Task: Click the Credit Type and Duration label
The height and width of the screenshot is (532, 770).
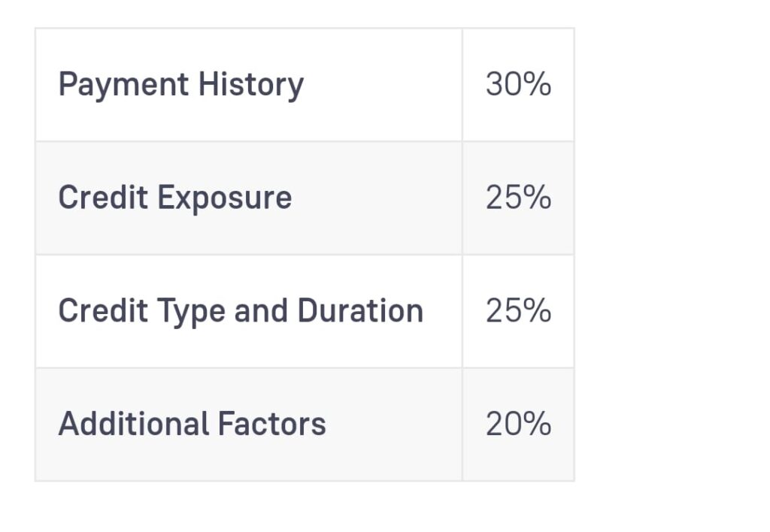Action: pyautogui.click(x=241, y=311)
